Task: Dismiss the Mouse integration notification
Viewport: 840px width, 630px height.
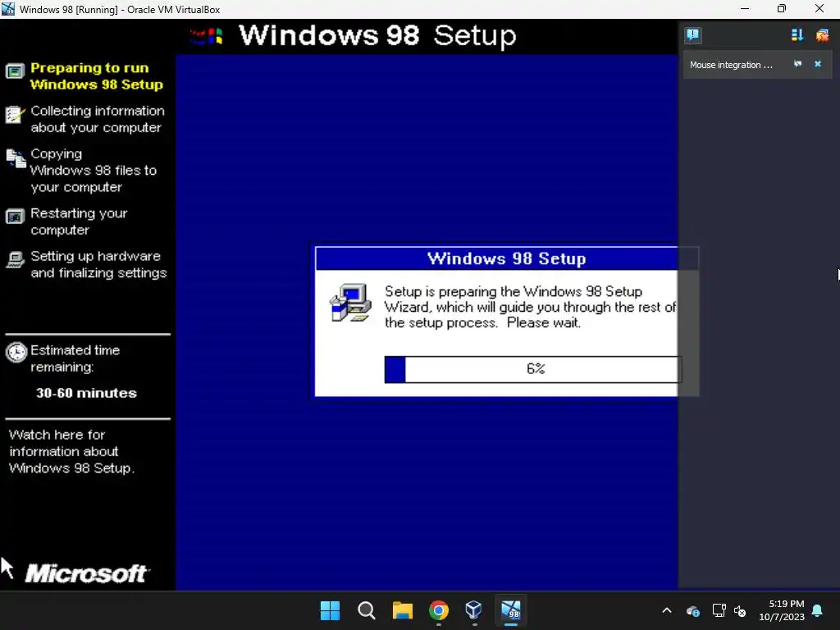Action: 818,64
